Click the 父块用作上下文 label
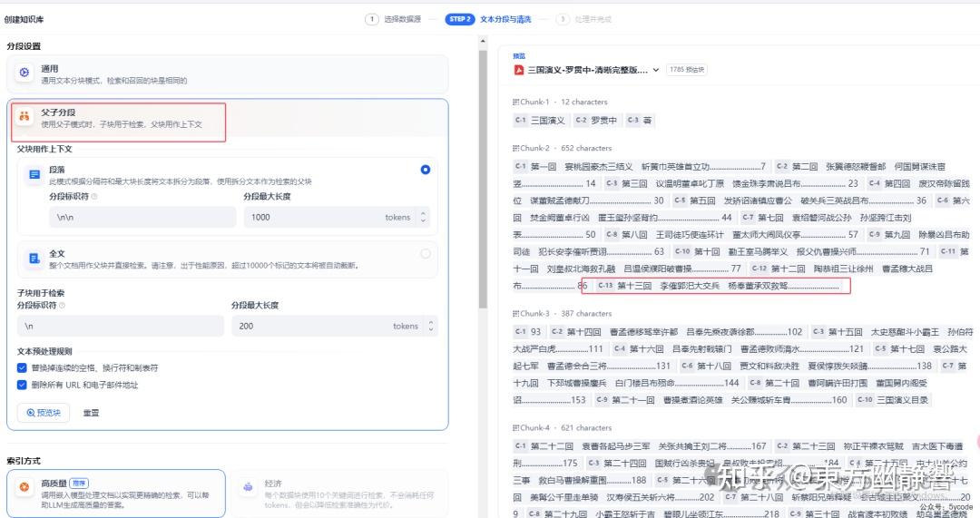 pyautogui.click(x=44, y=149)
